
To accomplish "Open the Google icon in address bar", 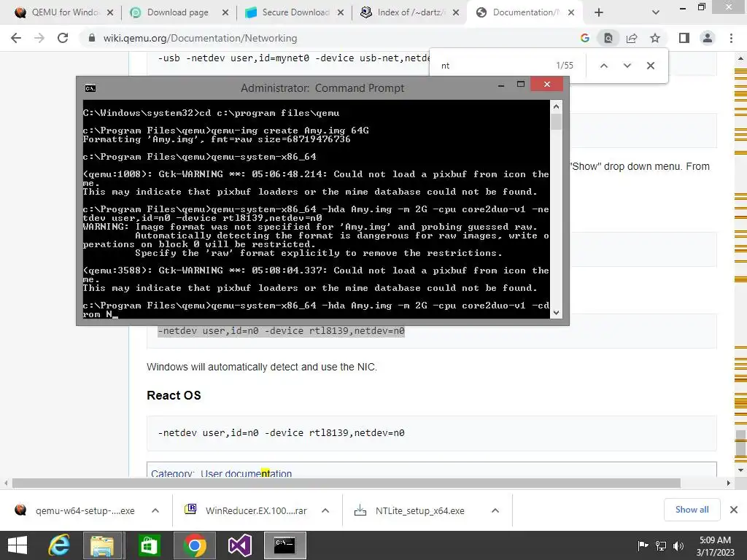I will [585, 38].
